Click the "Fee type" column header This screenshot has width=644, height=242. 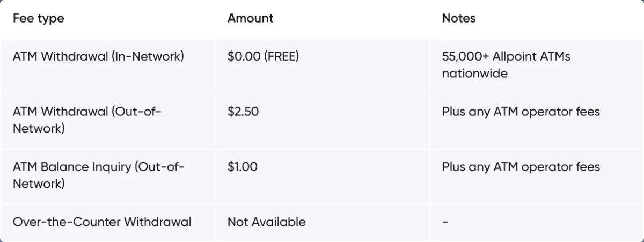(x=38, y=18)
